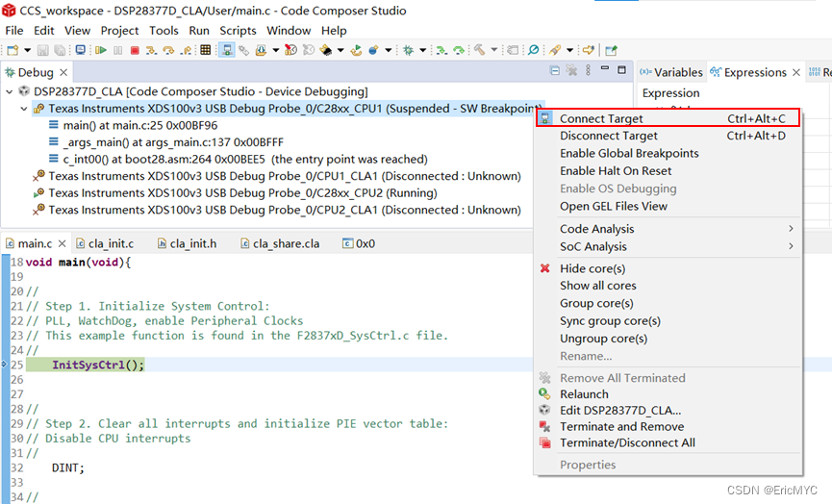Click the InitSysCtrl(); line in editor
The width and height of the screenshot is (832, 504).
[x=98, y=365]
